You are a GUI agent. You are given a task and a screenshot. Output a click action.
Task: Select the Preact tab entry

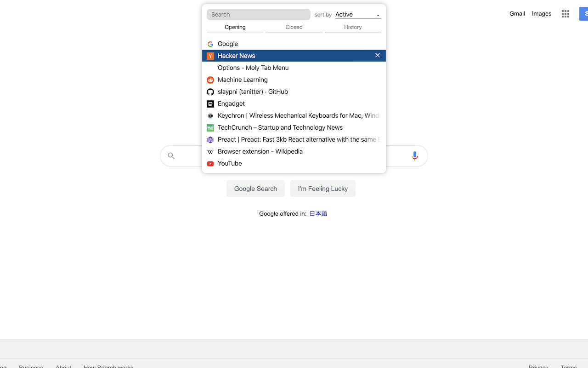(294, 139)
